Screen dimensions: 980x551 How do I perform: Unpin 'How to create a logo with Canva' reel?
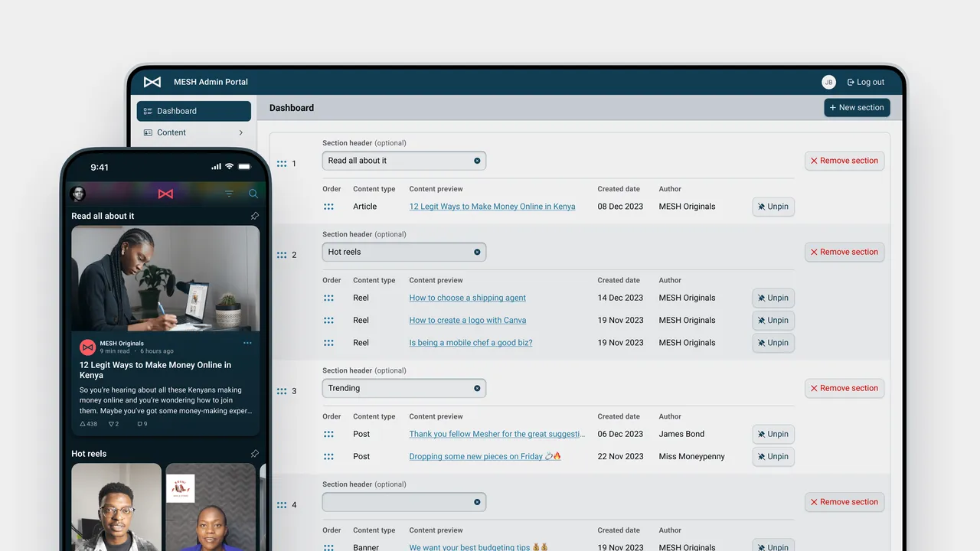click(773, 321)
